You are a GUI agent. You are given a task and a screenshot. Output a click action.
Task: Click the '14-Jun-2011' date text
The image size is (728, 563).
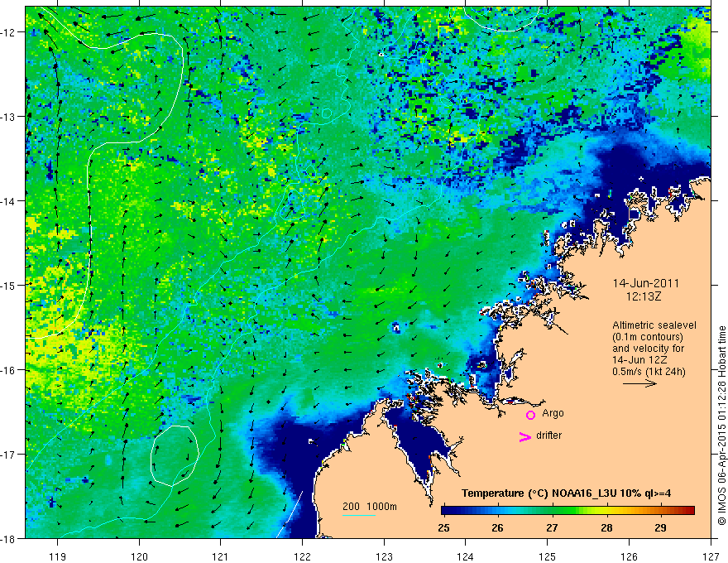point(646,283)
